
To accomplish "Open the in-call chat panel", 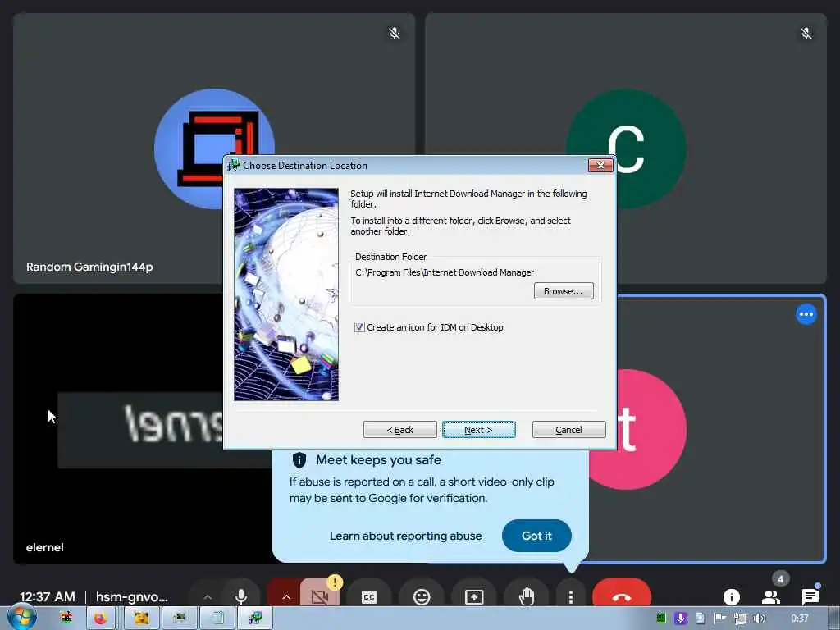I will (x=810, y=596).
